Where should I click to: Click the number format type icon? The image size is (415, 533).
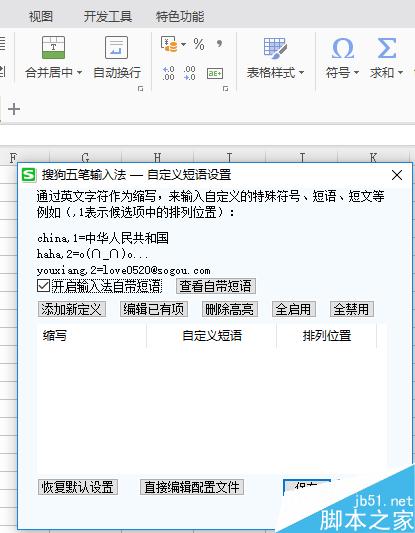215,73
